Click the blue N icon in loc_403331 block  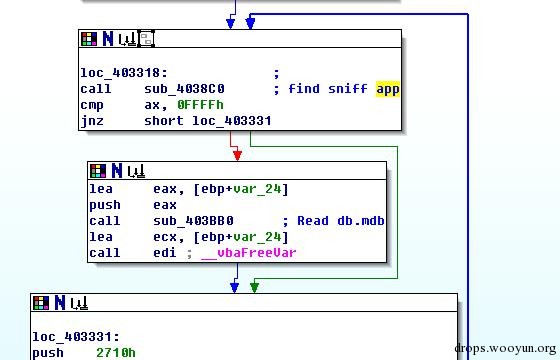[x=60, y=303]
